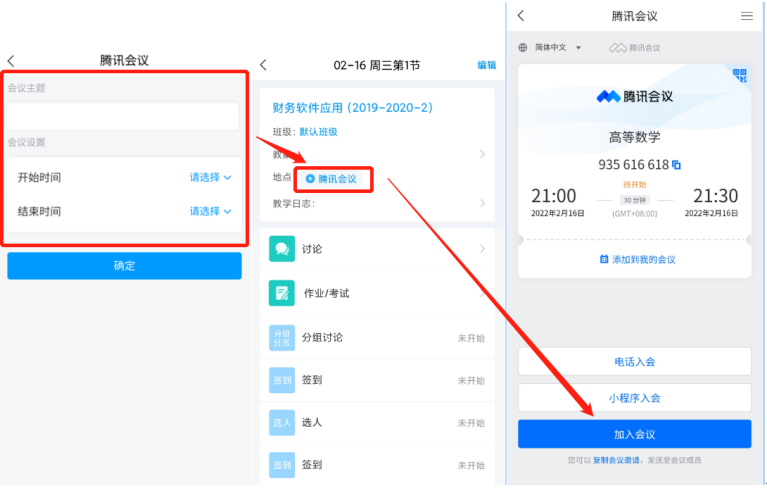Image resolution: width=767 pixels, height=488 pixels.
Task: Click the 编辑 link at top
Action: pyautogui.click(x=486, y=65)
